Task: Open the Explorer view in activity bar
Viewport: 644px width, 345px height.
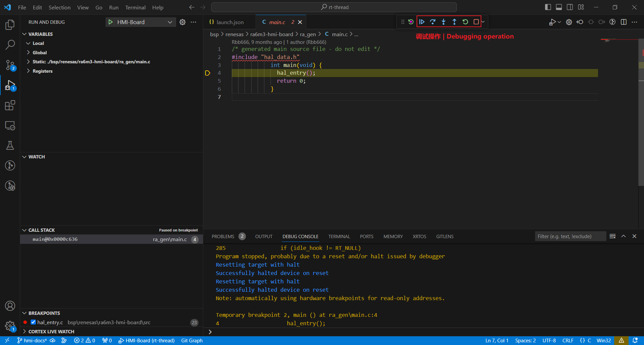Action: pos(10,24)
